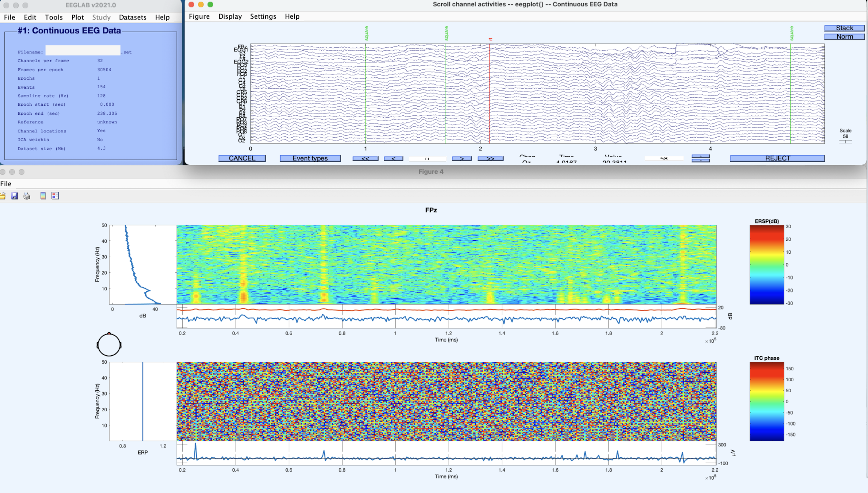Image resolution: width=868 pixels, height=493 pixels.
Task: Expand the Datasets menu in EEGLAB
Action: click(132, 17)
